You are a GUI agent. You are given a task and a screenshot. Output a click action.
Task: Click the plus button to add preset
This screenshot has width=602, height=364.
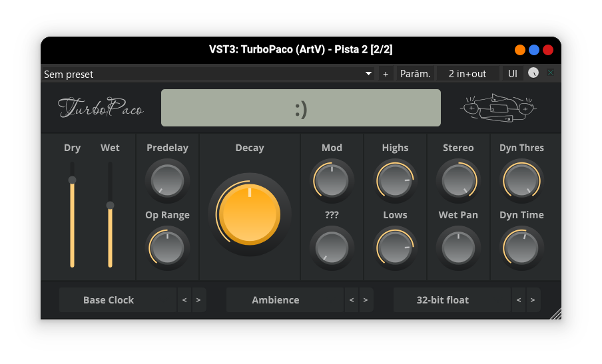pyautogui.click(x=386, y=74)
